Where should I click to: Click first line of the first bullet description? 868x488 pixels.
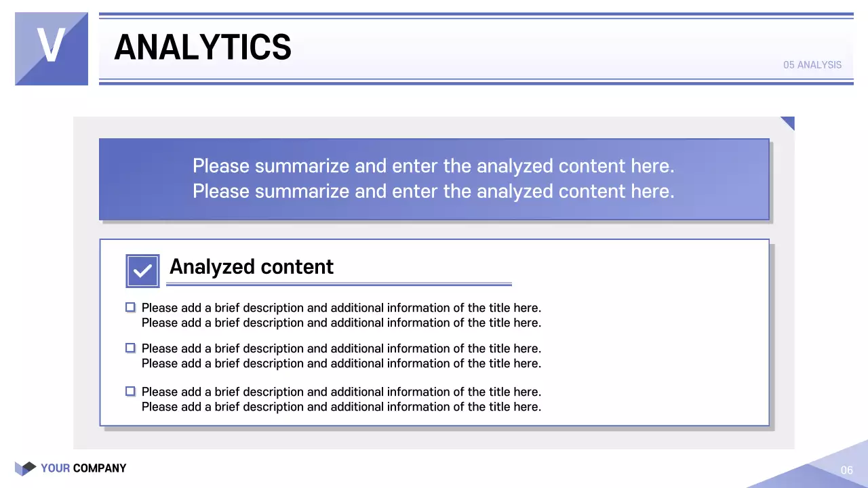(x=341, y=308)
